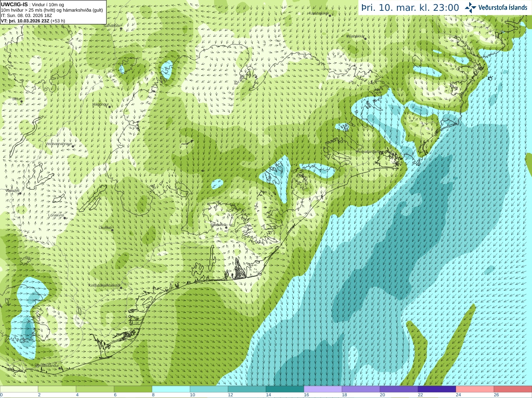Click the VT: þri. 10.03.2026 23Z line
532x398 pixels.
click(25, 21)
